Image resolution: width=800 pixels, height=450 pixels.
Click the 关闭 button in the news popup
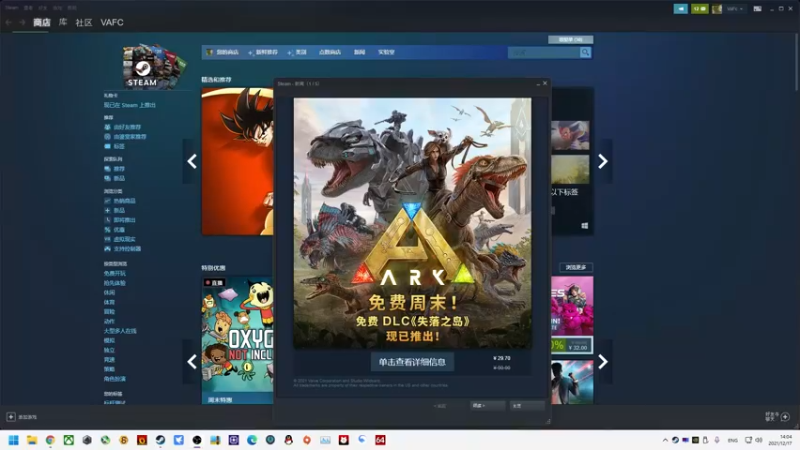tap(528, 406)
